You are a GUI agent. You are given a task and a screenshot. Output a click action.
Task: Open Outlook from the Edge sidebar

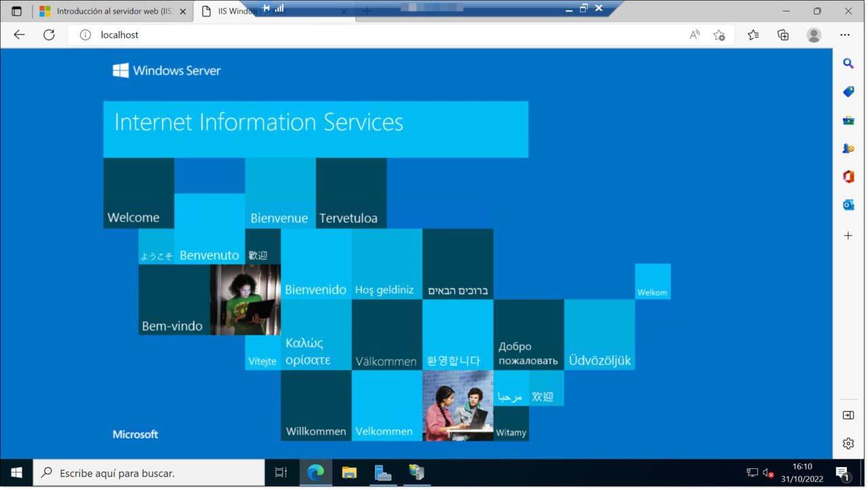pyautogui.click(x=848, y=205)
